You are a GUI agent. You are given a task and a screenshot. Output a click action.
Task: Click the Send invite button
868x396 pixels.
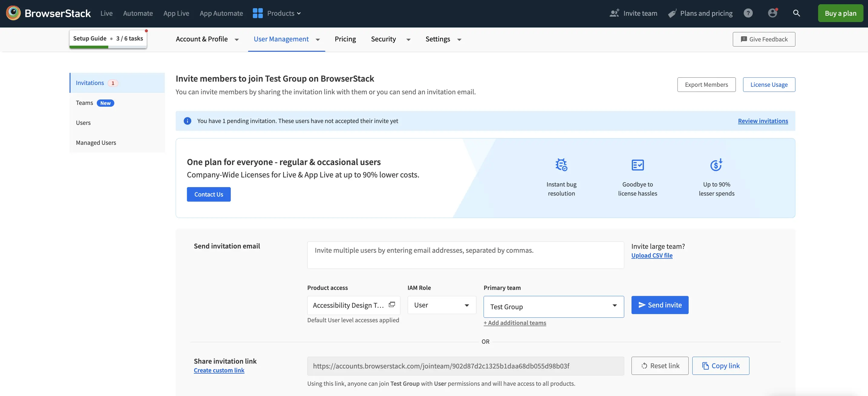[x=659, y=305]
